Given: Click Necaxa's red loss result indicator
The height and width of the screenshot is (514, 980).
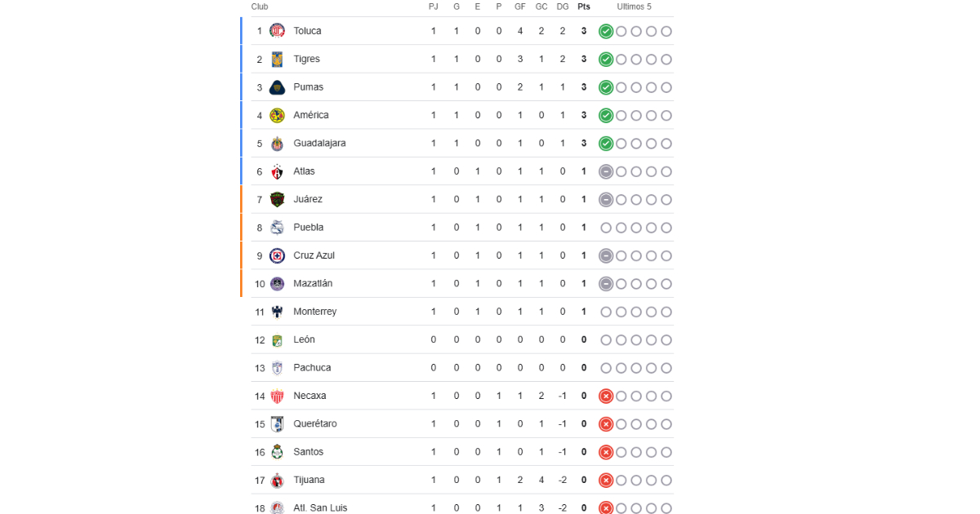Looking at the screenshot, I should click(605, 396).
